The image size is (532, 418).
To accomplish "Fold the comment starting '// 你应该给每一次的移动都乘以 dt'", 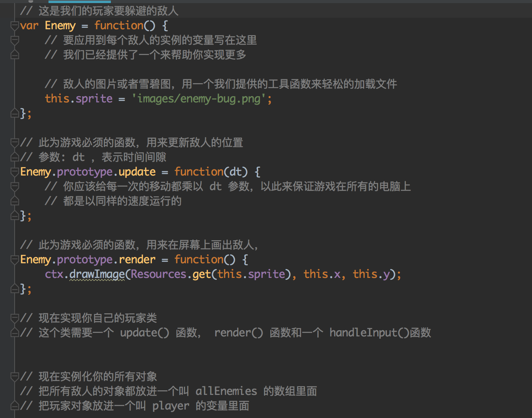I will [x=15, y=187].
